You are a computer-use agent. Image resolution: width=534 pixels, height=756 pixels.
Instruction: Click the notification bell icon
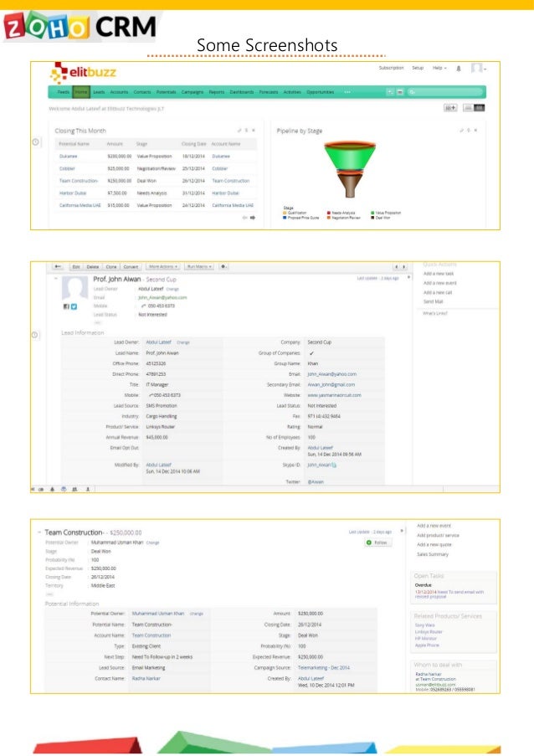pyautogui.click(x=459, y=69)
